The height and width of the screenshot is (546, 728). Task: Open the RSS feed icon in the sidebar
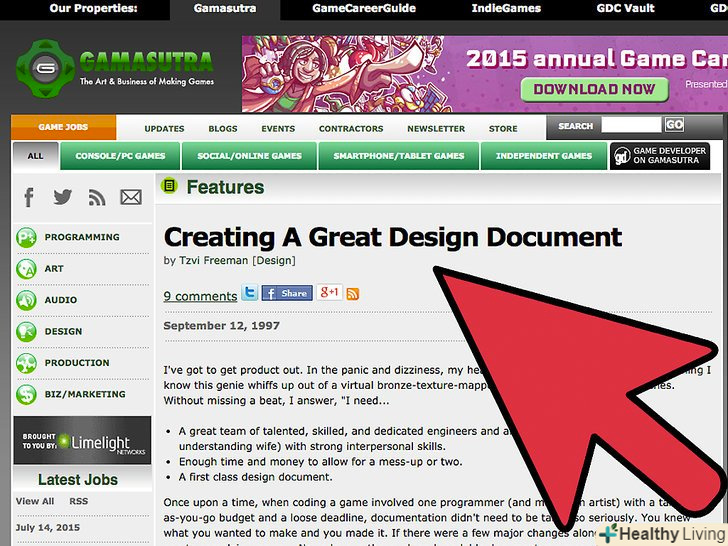[x=97, y=197]
